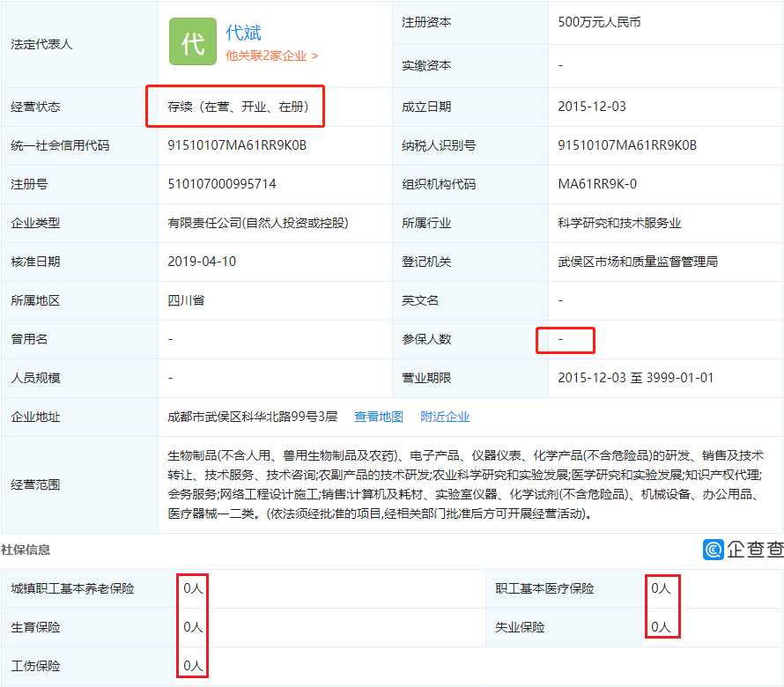Click the 营业期限 label
The image size is (784, 687).
426,378
